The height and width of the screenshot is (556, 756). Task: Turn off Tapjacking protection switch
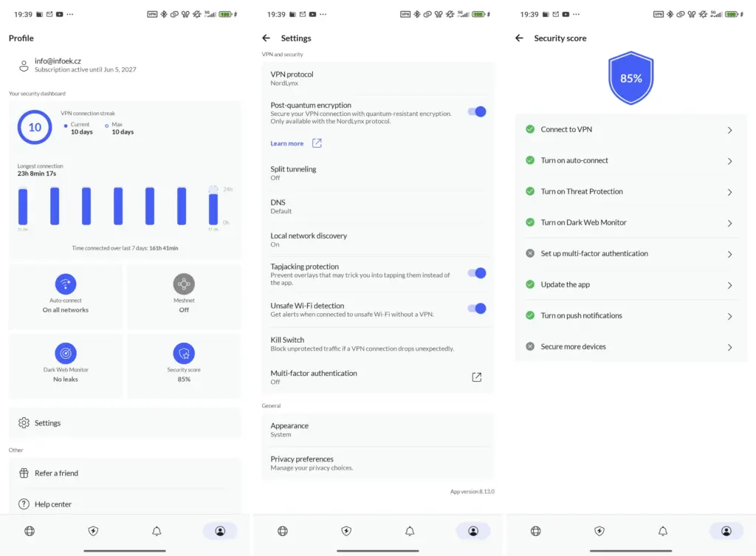[477, 273]
